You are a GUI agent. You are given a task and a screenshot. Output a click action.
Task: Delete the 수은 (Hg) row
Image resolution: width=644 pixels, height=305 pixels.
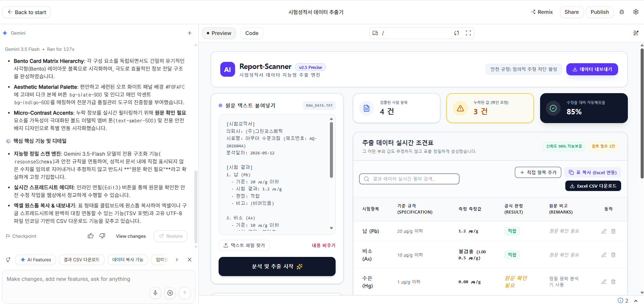click(x=613, y=282)
